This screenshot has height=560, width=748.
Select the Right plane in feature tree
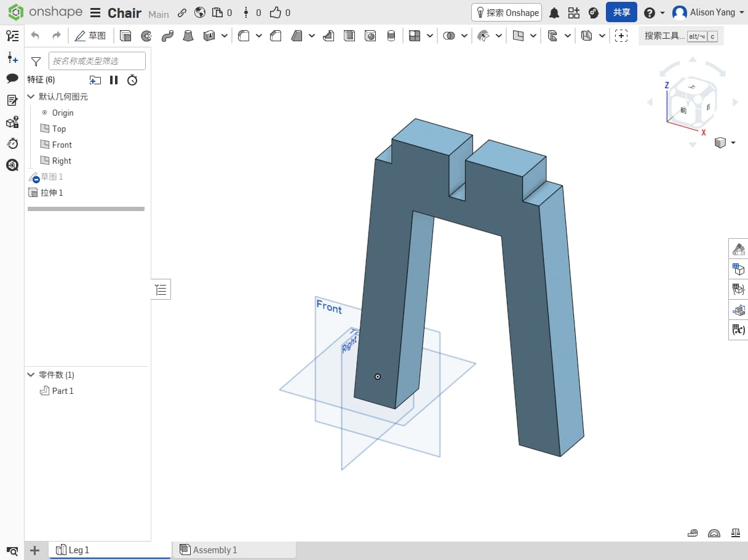[62, 161]
